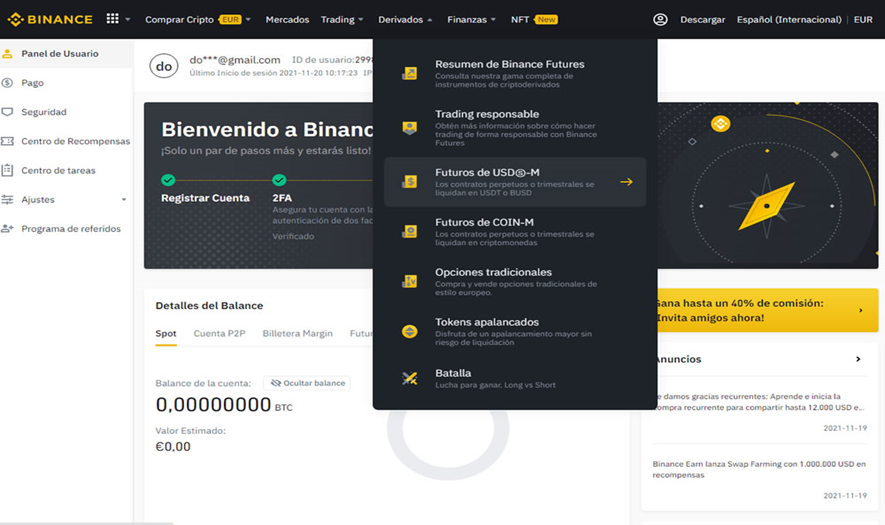Image resolution: width=885 pixels, height=525 pixels.
Task: Change language Español (Internacional)
Action: click(x=789, y=19)
